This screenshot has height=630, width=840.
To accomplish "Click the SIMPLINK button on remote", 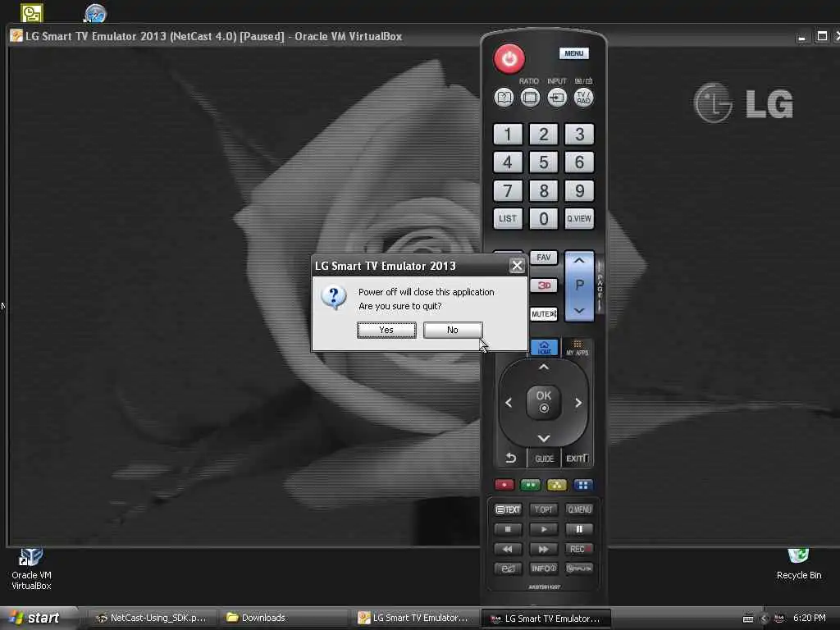I will tap(579, 568).
